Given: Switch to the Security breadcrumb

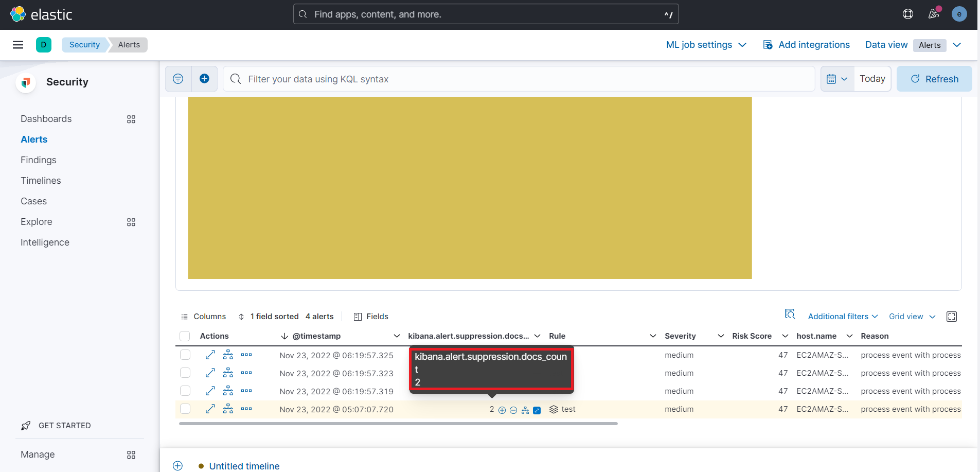Looking at the screenshot, I should click(84, 44).
